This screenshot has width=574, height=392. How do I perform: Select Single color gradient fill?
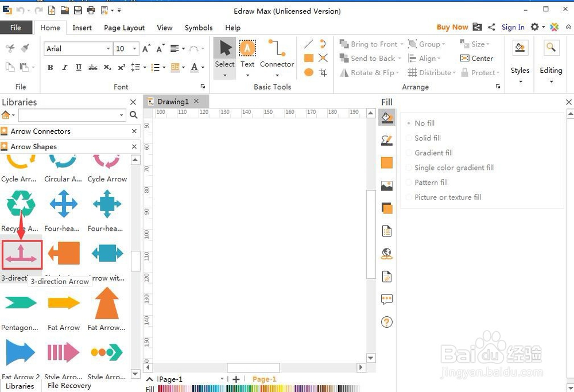pos(450,168)
